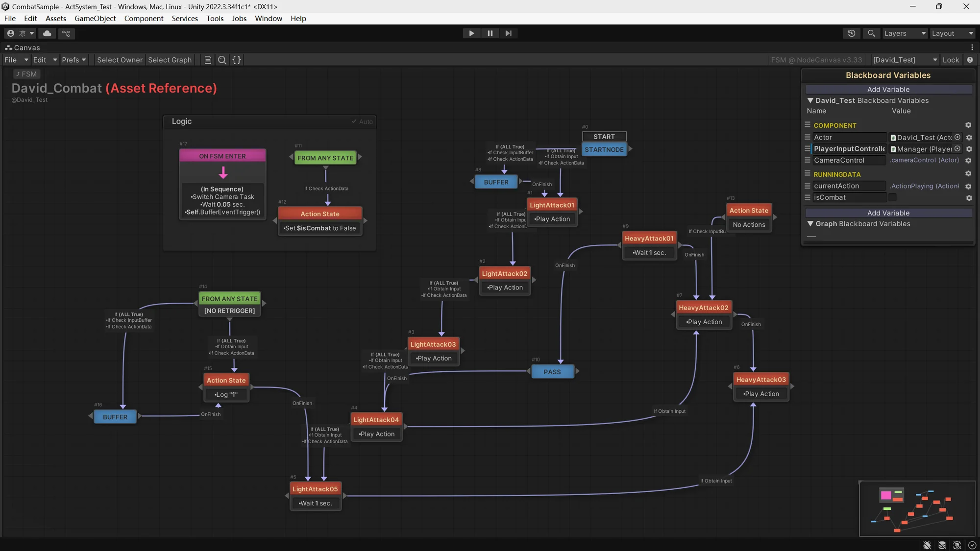The width and height of the screenshot is (980, 551).
Task: Click the curly braces JSON icon
Action: tap(237, 60)
